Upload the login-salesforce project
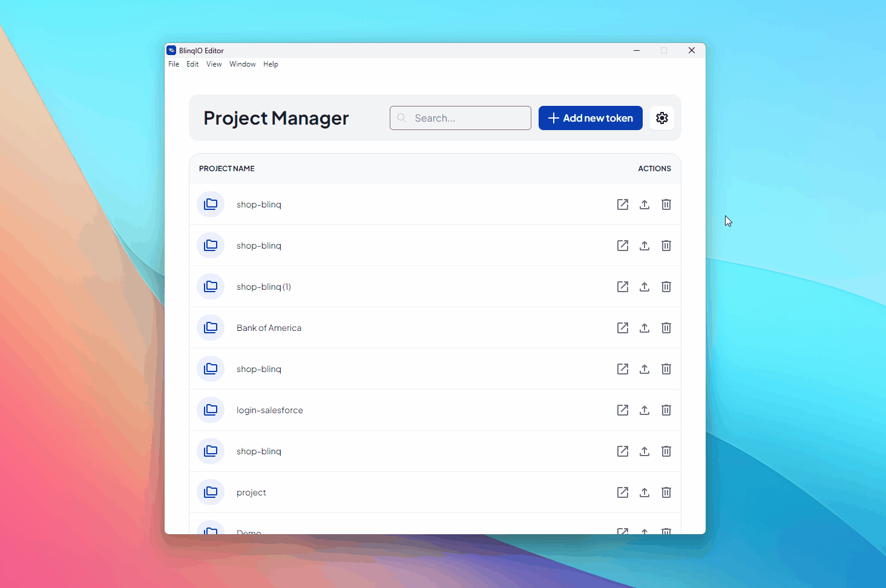886x588 pixels. tap(645, 410)
